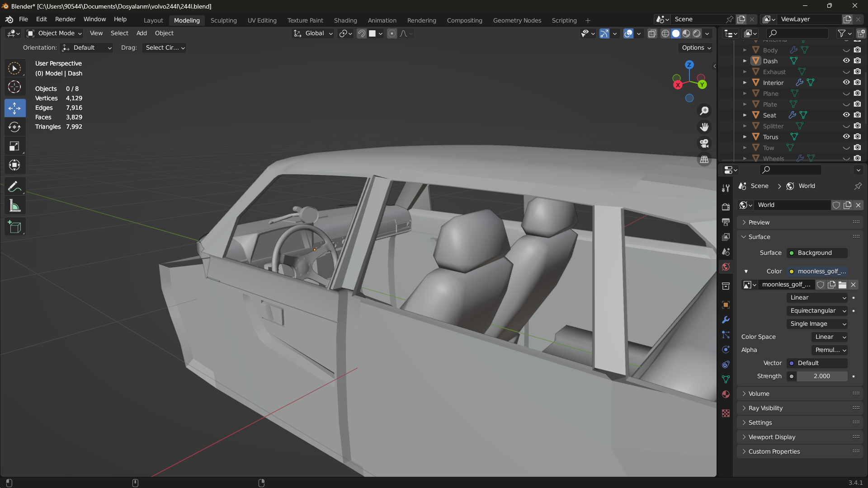The height and width of the screenshot is (488, 868).
Task: Hide the Dash object in the outliner
Action: pyautogui.click(x=846, y=61)
